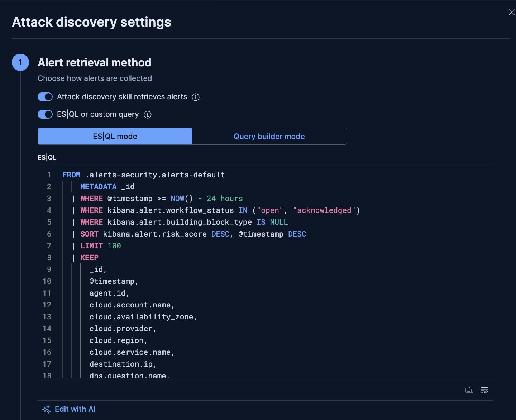Viewport: 516px width, 420px height.
Task: Click line number 7 in editor gutter
Action: click(49, 246)
